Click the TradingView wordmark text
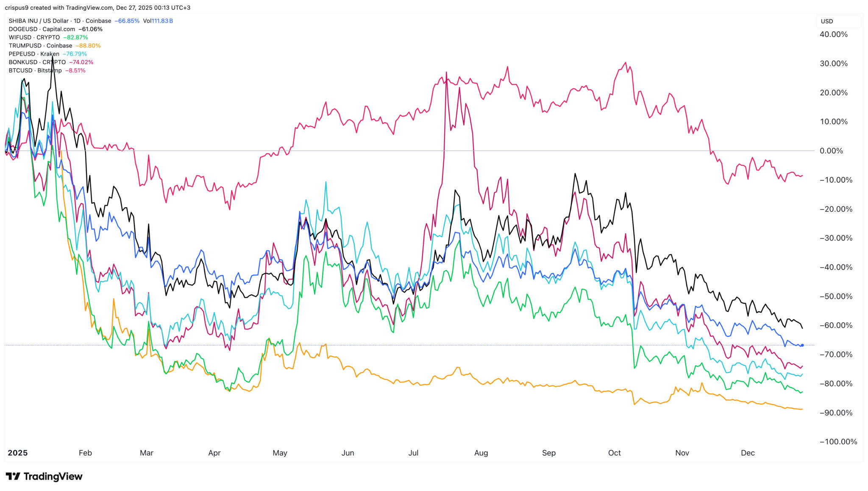 pyautogui.click(x=53, y=477)
